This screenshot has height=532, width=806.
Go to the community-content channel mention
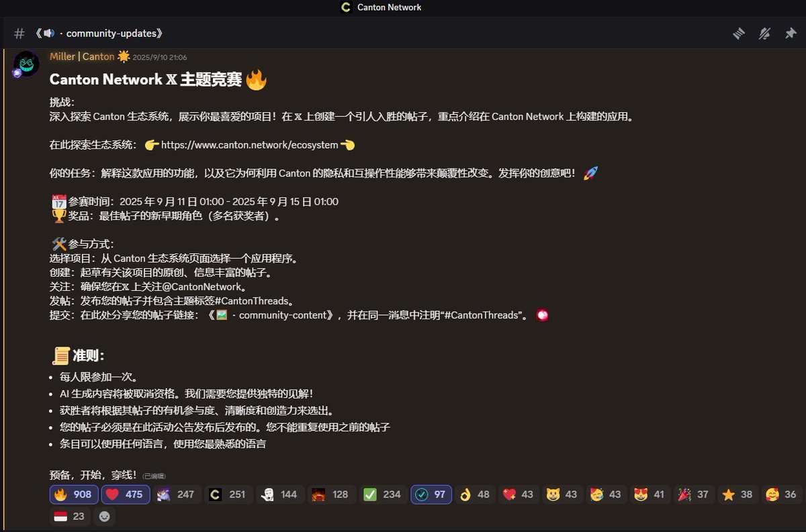click(x=272, y=315)
